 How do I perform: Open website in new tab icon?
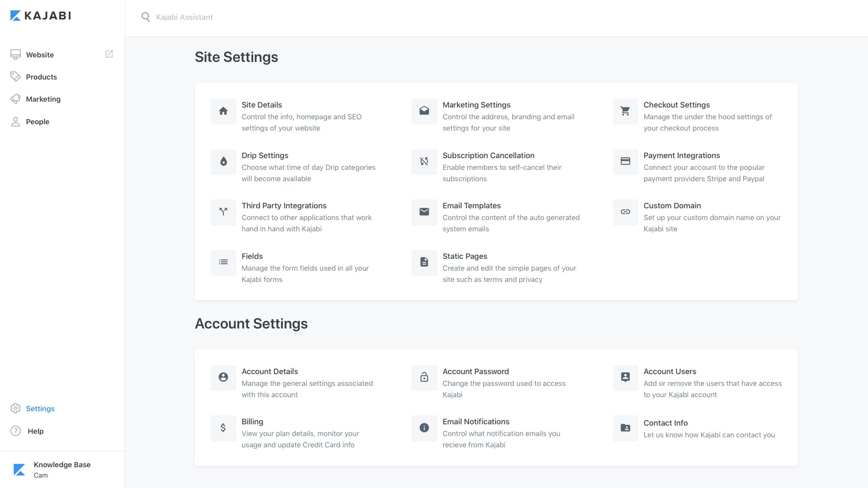[x=109, y=54]
